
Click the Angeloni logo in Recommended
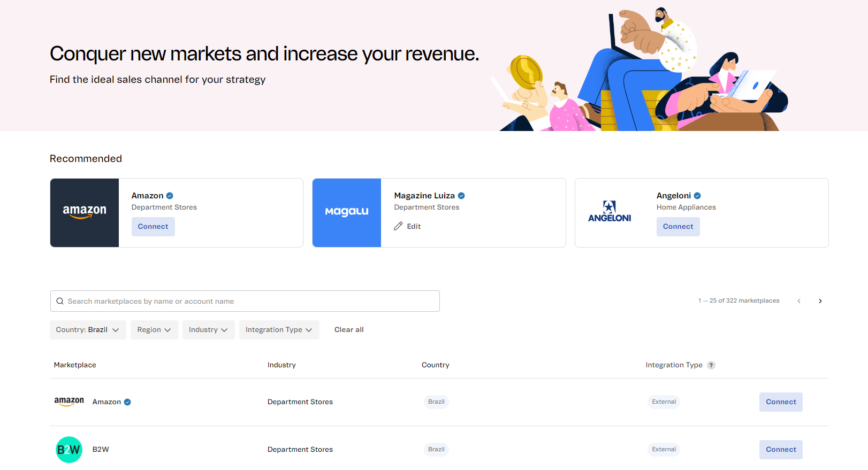pos(610,212)
